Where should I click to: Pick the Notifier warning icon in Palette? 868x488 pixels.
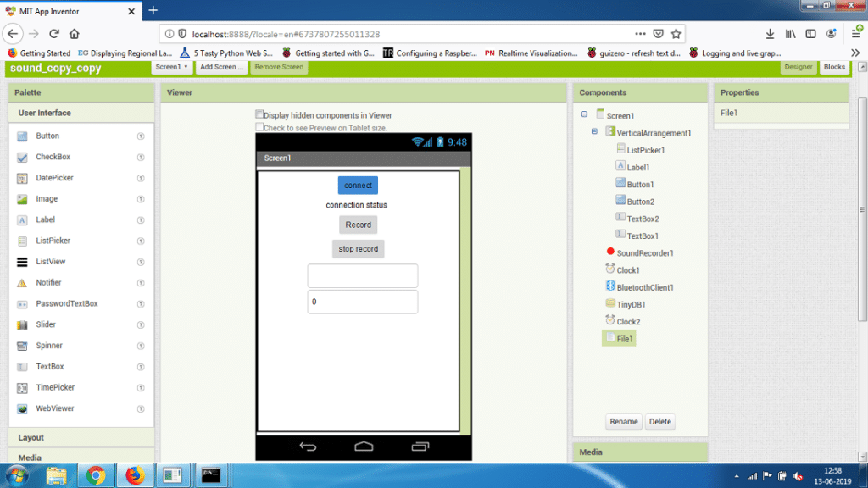[x=22, y=283]
